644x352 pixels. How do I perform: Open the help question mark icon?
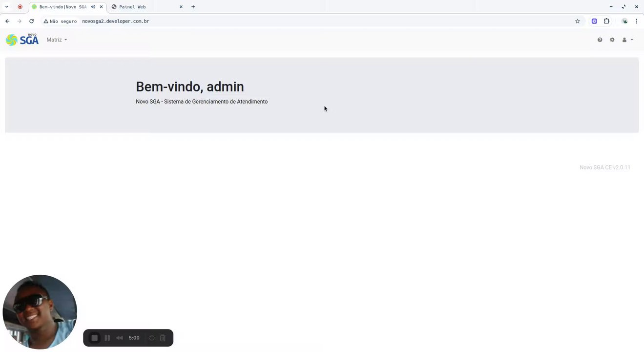(x=600, y=40)
